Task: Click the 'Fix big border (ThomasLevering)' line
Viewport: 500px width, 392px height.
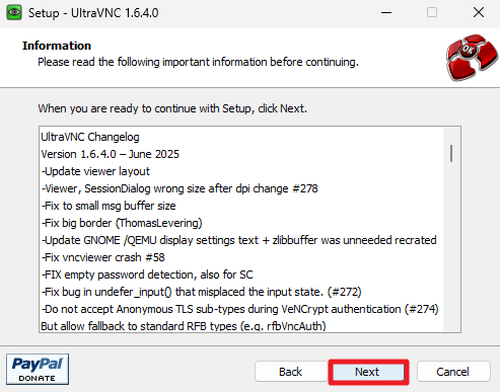Action: coord(122,223)
